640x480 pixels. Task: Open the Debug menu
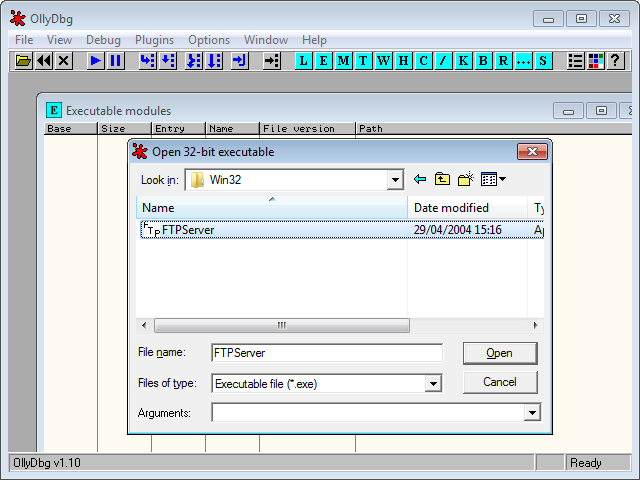(x=103, y=40)
